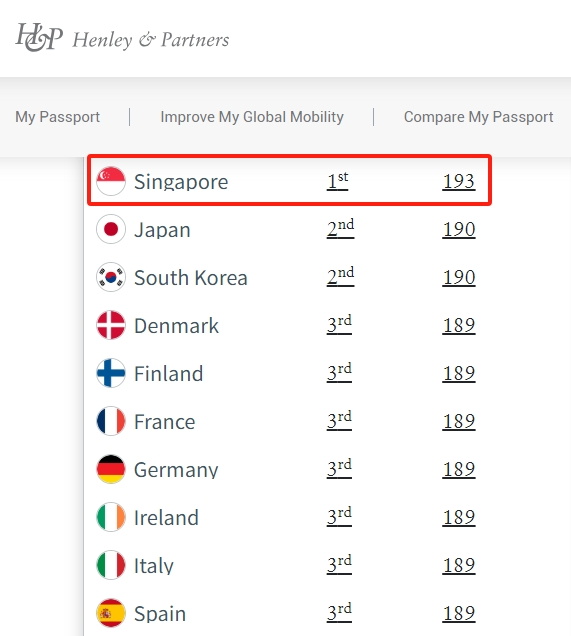Viewport: 571px width, 636px height.
Task: Click the Singapore flag icon
Action: tap(111, 181)
